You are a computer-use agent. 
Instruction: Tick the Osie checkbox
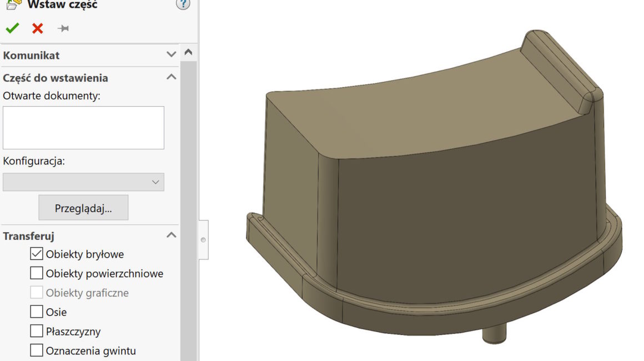click(37, 312)
